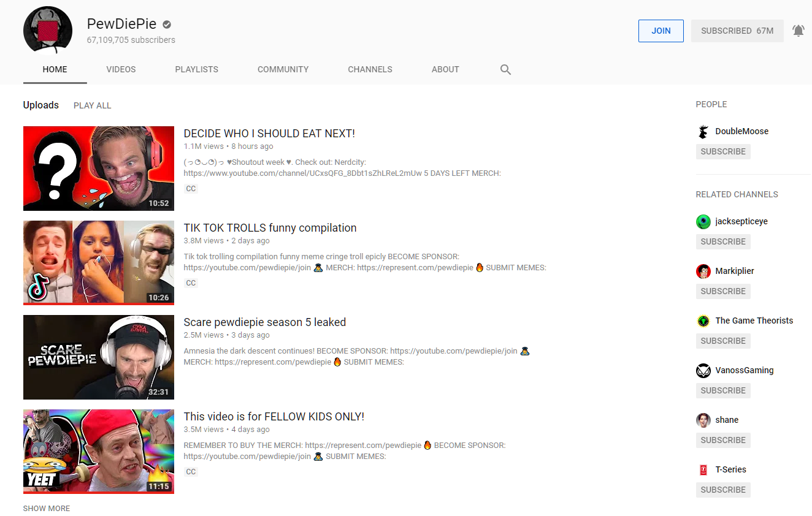This screenshot has width=812, height=516.
Task: Open the Scare PewDiePie video thumbnail
Action: pyautogui.click(x=99, y=357)
